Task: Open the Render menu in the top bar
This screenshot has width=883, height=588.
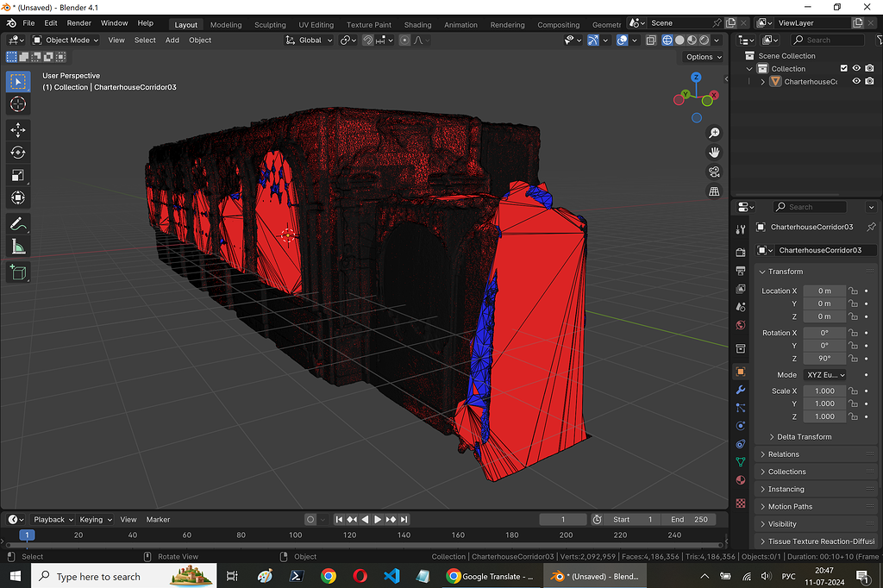Action: click(78, 23)
